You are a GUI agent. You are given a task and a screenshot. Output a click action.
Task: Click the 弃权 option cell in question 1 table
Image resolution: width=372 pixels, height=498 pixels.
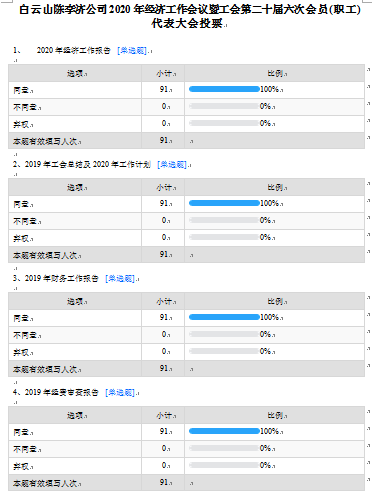(x=75, y=124)
